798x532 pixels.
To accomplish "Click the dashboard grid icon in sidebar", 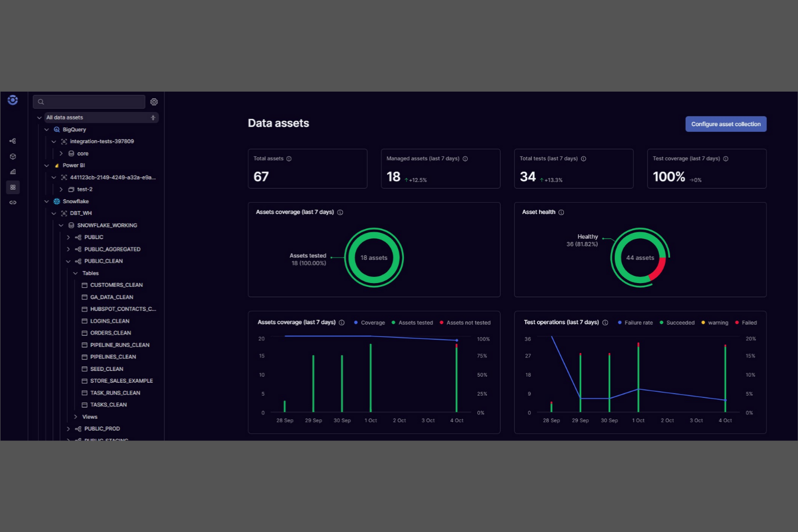I will [x=12, y=187].
